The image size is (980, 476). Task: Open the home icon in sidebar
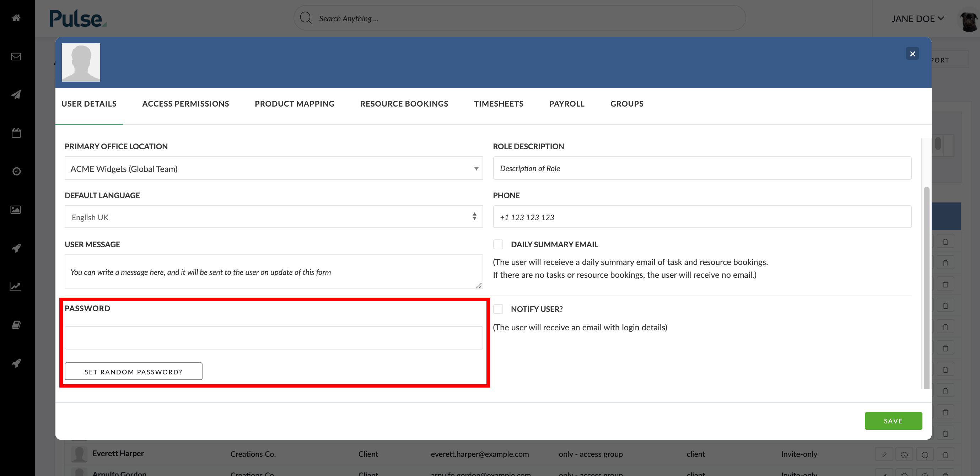(16, 18)
